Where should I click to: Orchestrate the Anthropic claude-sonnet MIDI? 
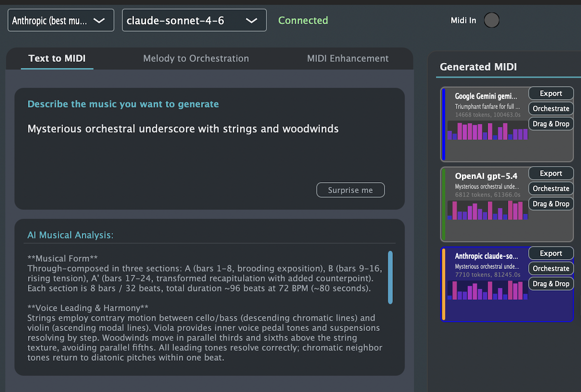point(551,269)
